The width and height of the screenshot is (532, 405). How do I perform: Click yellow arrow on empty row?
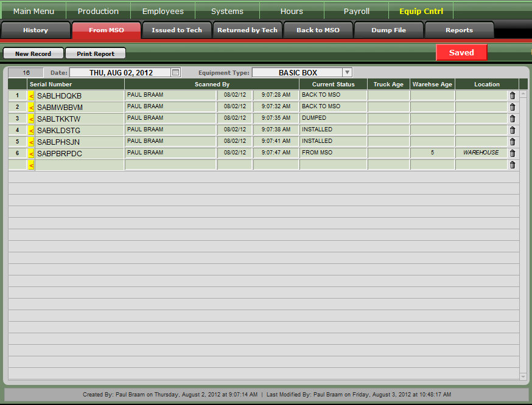(x=31, y=165)
